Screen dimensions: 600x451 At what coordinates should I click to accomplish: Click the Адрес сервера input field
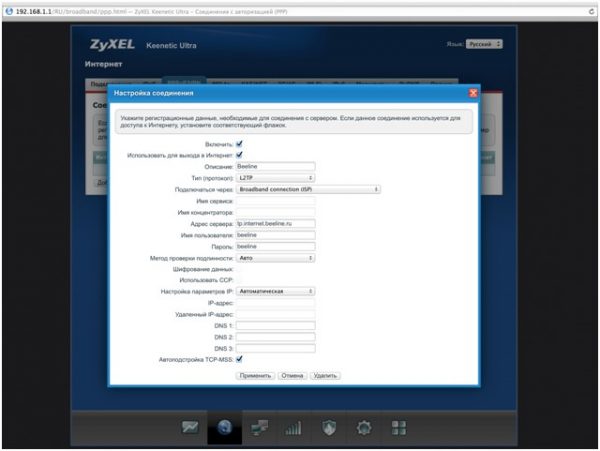[x=276, y=223]
